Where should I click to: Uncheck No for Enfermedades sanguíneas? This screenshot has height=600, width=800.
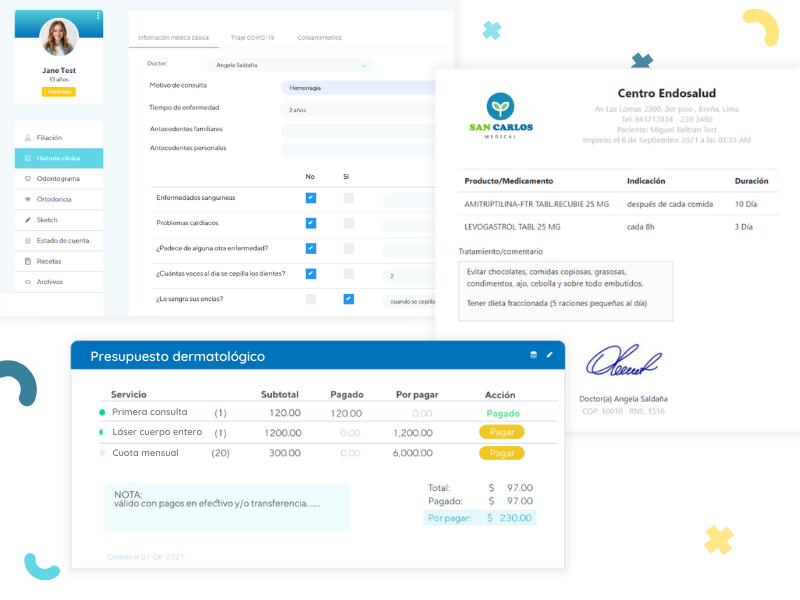[x=311, y=198]
